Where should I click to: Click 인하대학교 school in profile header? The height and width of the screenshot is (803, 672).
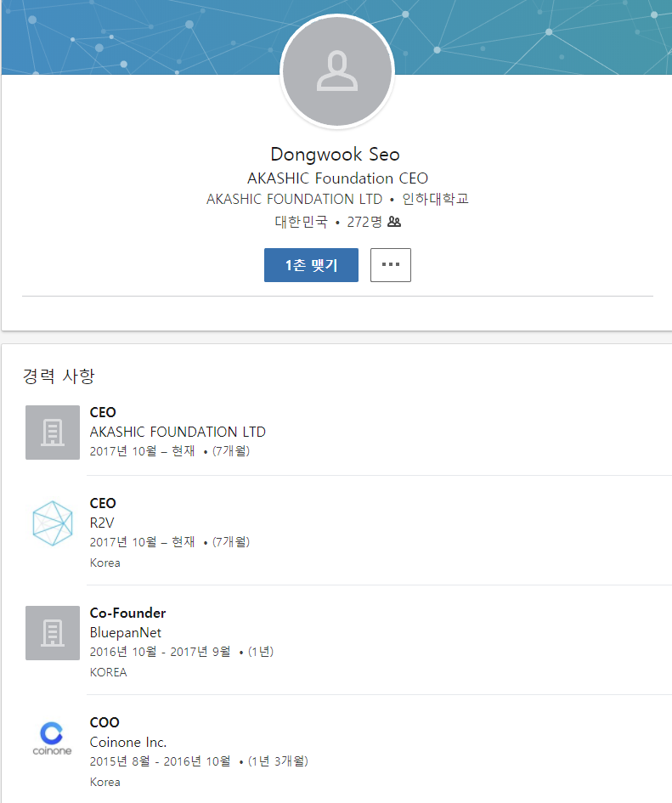[x=435, y=199]
